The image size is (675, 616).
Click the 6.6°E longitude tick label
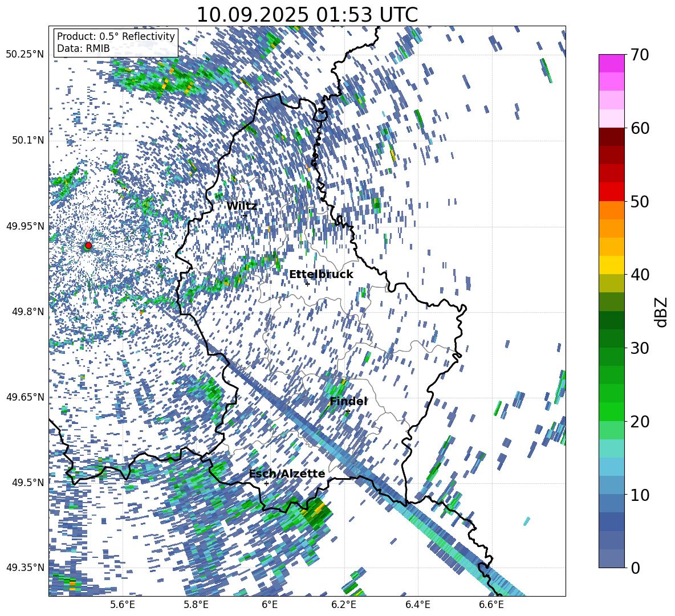[491, 605]
